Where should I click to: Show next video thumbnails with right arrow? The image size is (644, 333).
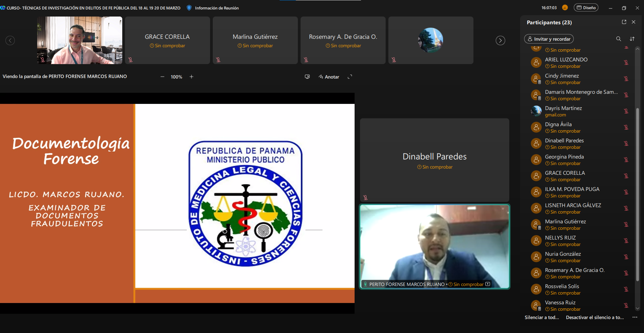(x=500, y=40)
